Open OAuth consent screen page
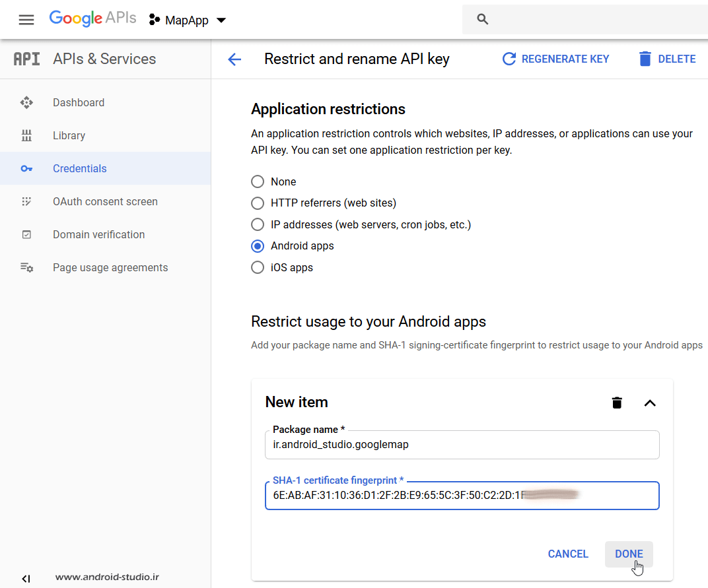The height and width of the screenshot is (588, 708). pos(105,201)
